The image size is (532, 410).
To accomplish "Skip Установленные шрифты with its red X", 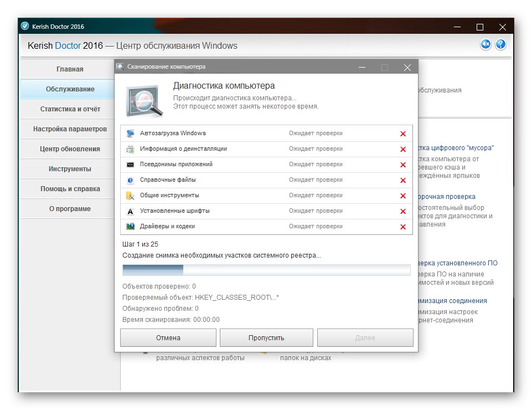I will (402, 211).
